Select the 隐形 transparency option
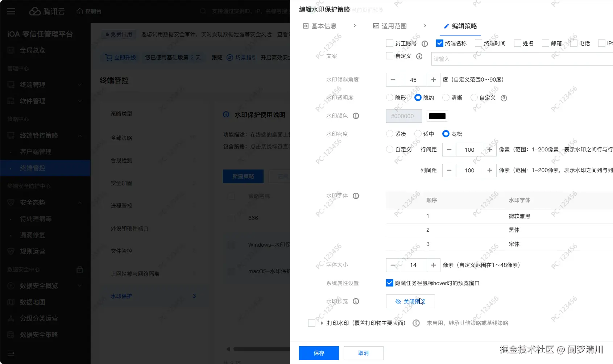 click(x=390, y=98)
